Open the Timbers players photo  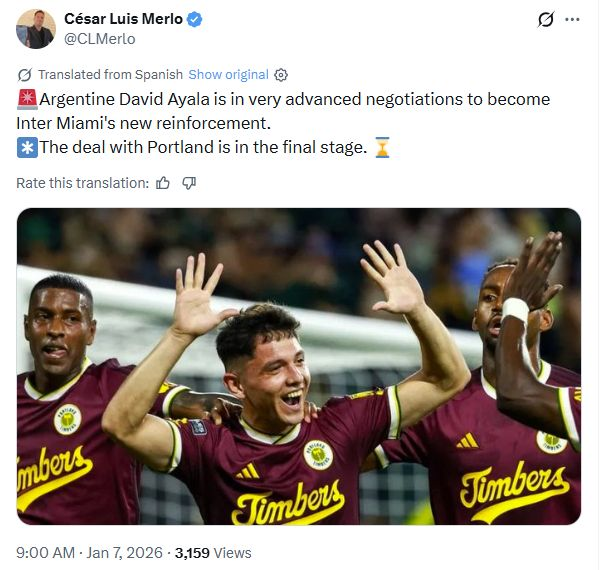[x=299, y=366]
